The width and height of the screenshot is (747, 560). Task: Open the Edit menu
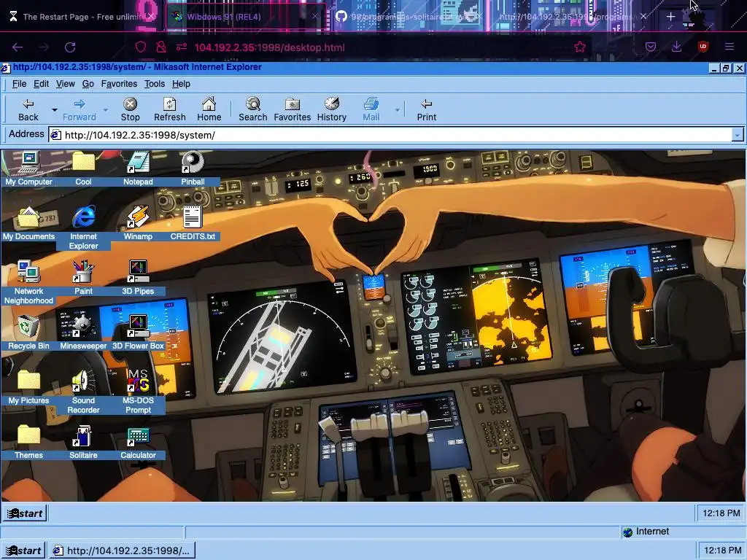click(x=41, y=84)
